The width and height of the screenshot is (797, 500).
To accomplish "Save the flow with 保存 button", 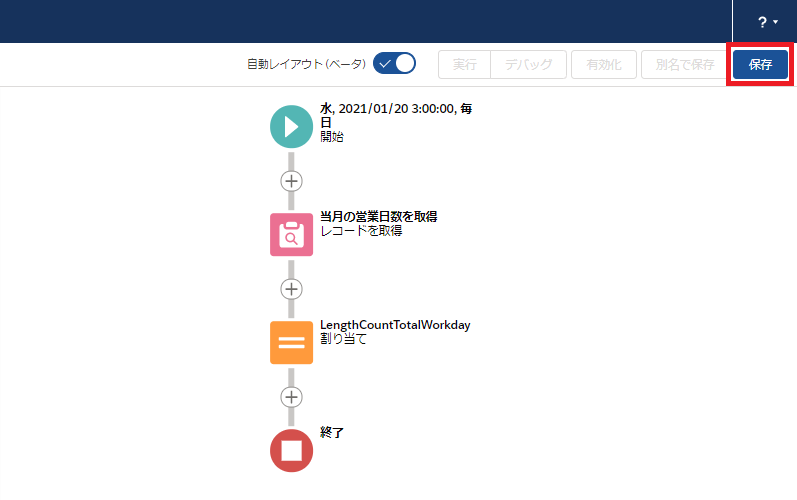I will [x=760, y=65].
